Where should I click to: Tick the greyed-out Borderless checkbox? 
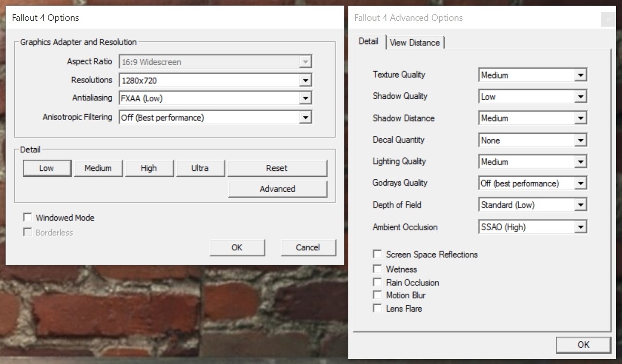(x=28, y=232)
